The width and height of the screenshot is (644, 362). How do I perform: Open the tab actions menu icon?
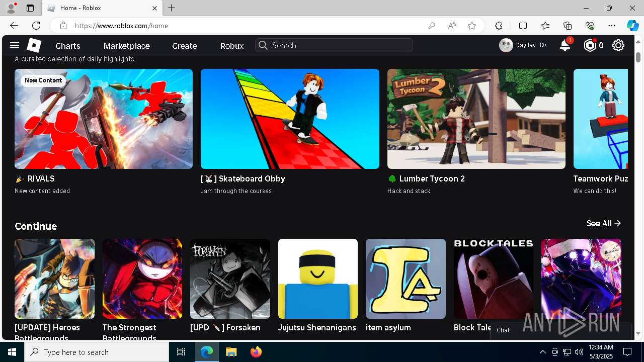coord(30,8)
